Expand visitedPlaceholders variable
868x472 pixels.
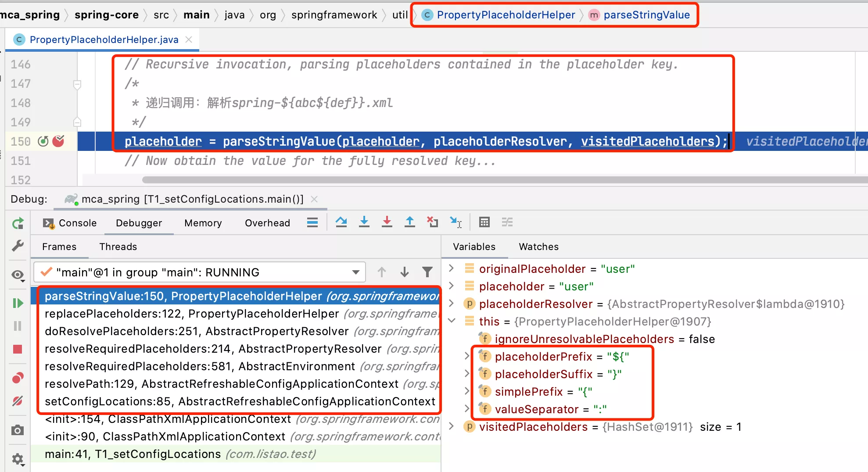point(451,426)
